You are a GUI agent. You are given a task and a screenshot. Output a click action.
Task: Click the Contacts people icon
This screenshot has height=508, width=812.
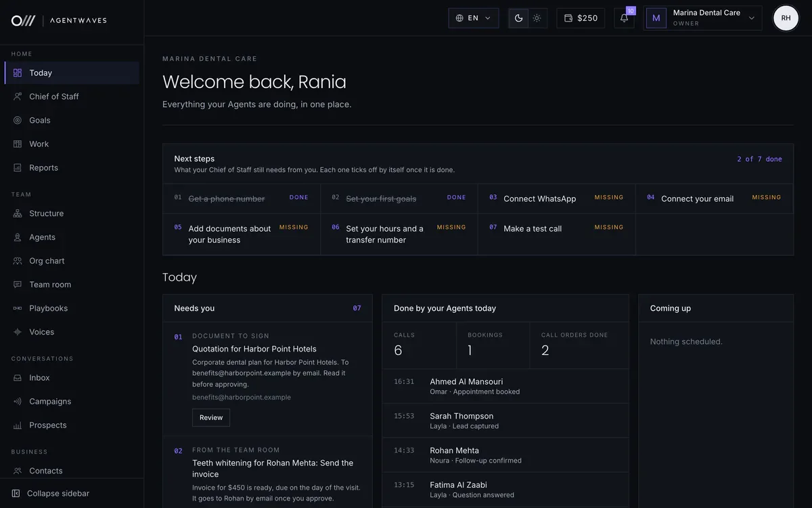pyautogui.click(x=18, y=471)
